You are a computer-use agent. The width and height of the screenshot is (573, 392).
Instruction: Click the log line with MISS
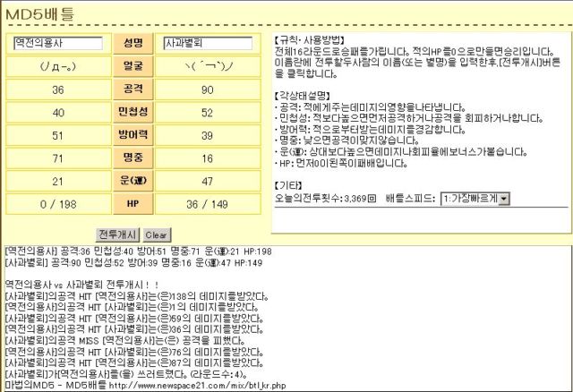coord(125,341)
